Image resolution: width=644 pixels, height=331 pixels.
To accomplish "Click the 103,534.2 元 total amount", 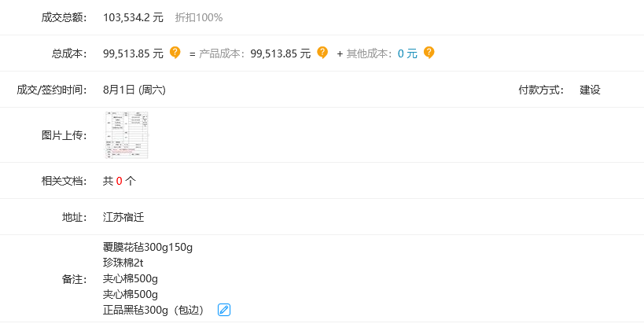I will coord(133,17).
